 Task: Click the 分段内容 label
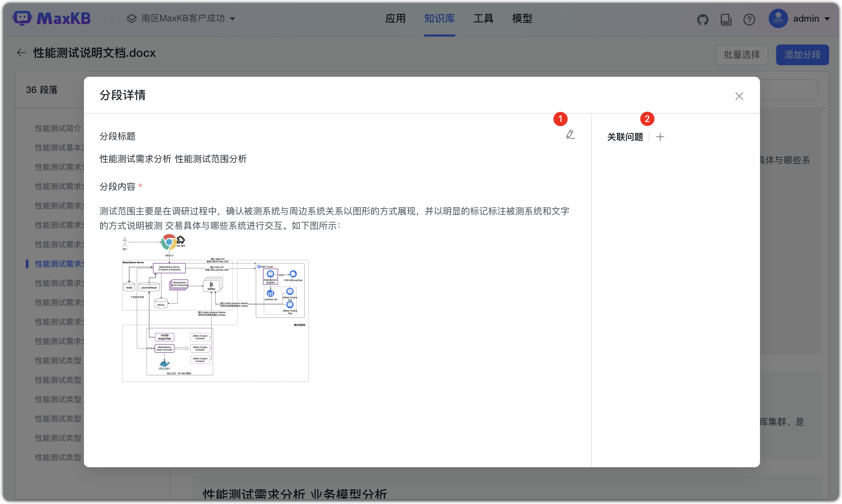click(117, 186)
